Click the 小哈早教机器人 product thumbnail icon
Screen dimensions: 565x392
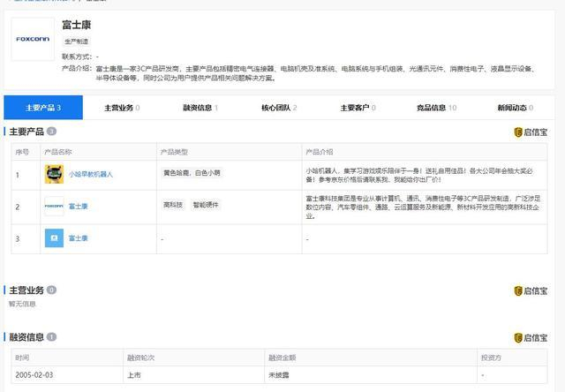54,174
